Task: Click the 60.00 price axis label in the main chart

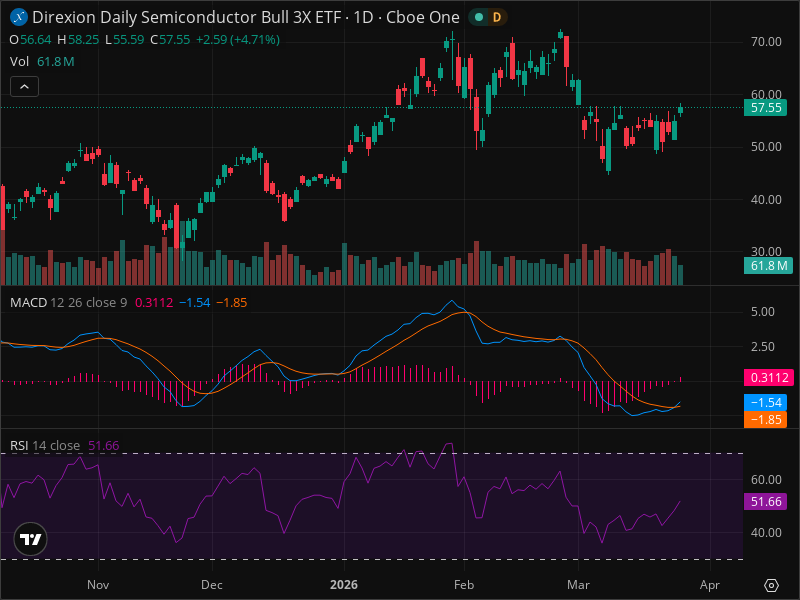Action: 766,94
